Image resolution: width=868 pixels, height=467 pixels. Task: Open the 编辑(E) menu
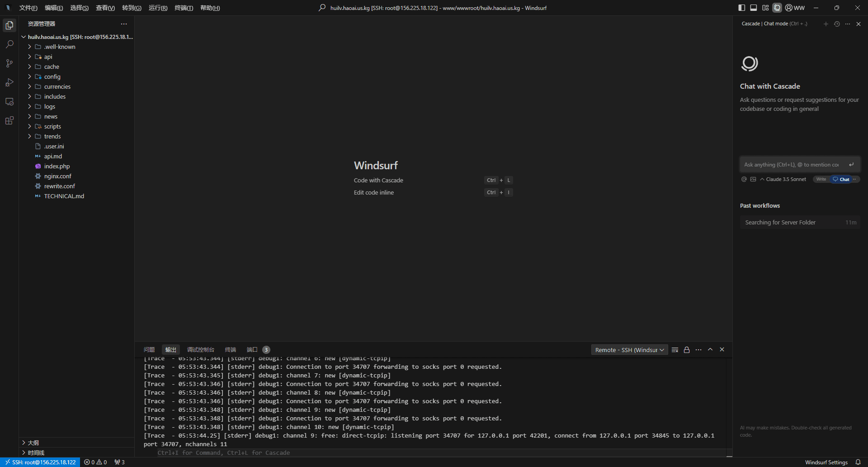pos(54,8)
